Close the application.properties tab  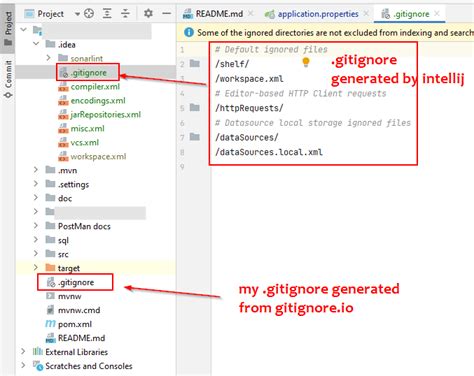[x=366, y=13]
